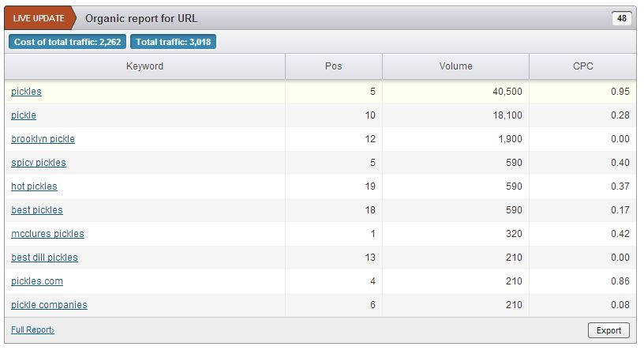Screen dimensions: 644x354
Task: Sort by the CPC column header
Action: point(582,66)
